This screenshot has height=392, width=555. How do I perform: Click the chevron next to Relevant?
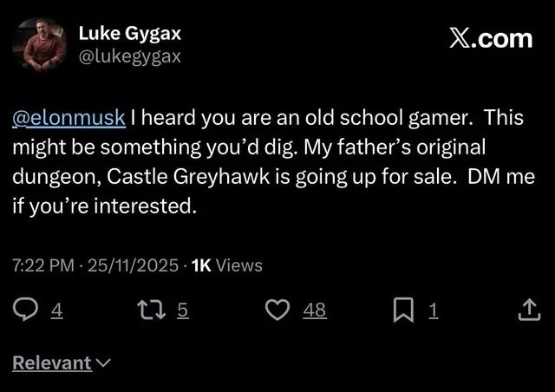(x=104, y=363)
